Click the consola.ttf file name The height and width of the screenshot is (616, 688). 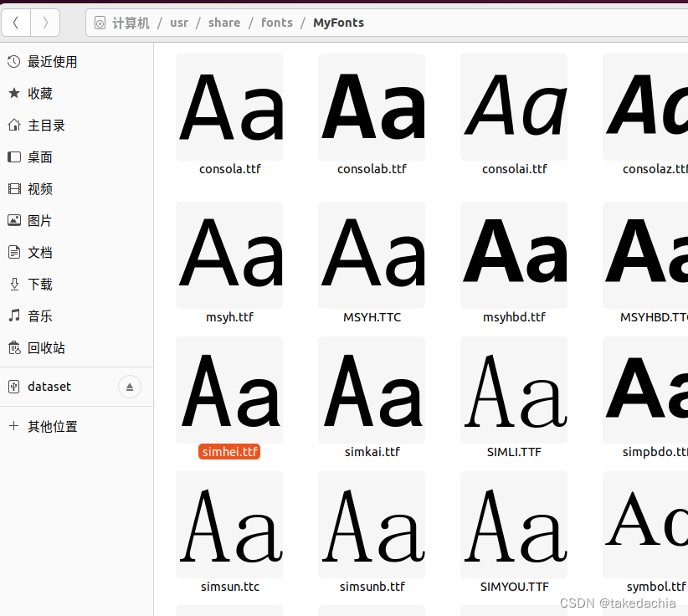point(230,169)
